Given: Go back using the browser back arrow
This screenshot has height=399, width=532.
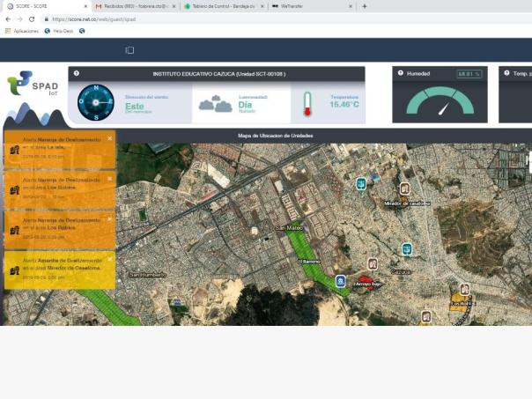Looking at the screenshot, I should point(8,19).
